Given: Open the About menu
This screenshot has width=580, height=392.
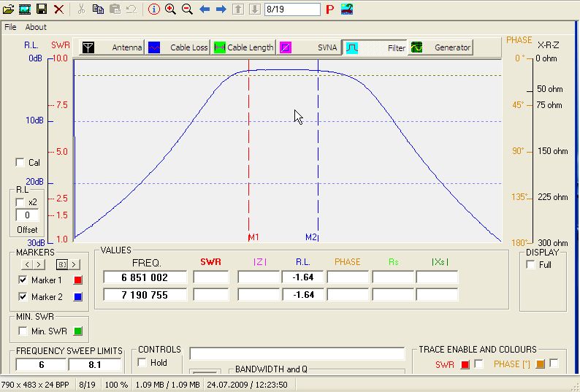Looking at the screenshot, I should (x=36, y=27).
